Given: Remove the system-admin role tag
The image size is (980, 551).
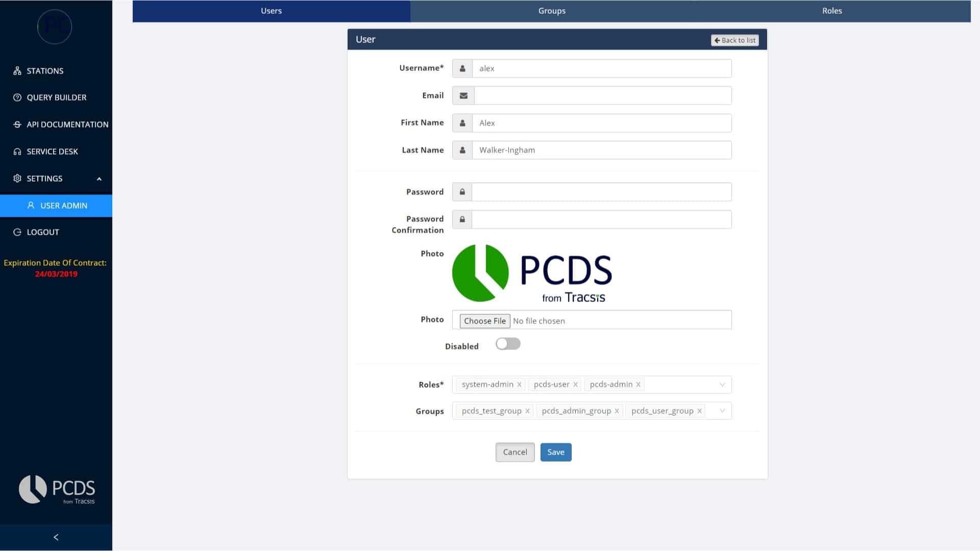Looking at the screenshot, I should (519, 385).
